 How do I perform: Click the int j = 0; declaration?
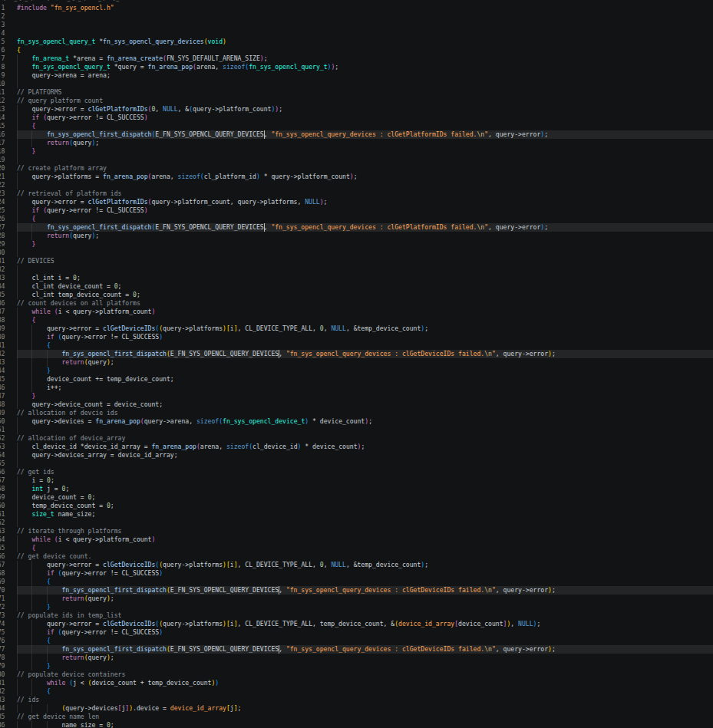coord(50,489)
